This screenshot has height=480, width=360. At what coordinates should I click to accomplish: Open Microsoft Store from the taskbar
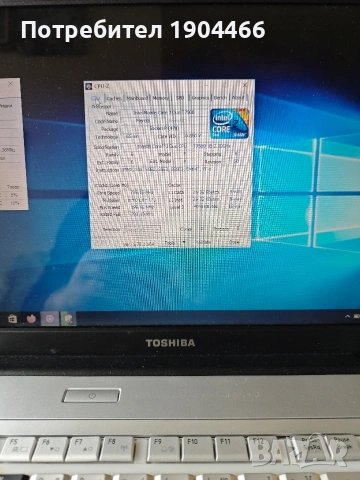(12, 319)
